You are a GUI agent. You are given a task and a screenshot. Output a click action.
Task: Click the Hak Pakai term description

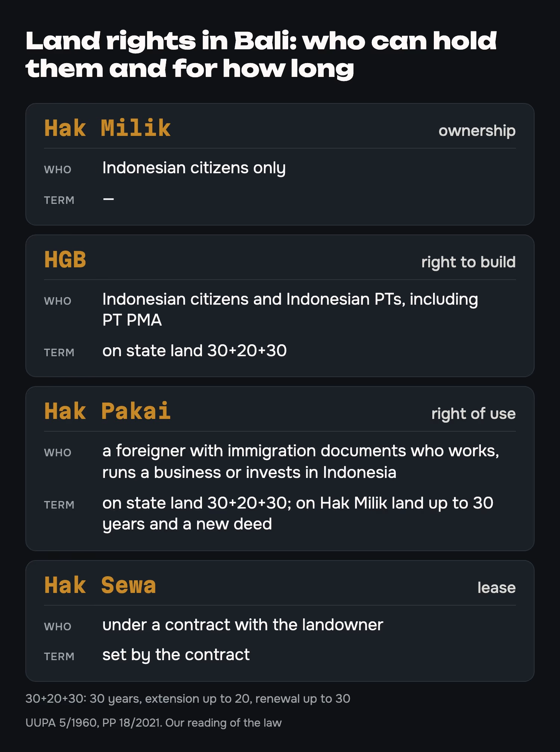(x=298, y=513)
